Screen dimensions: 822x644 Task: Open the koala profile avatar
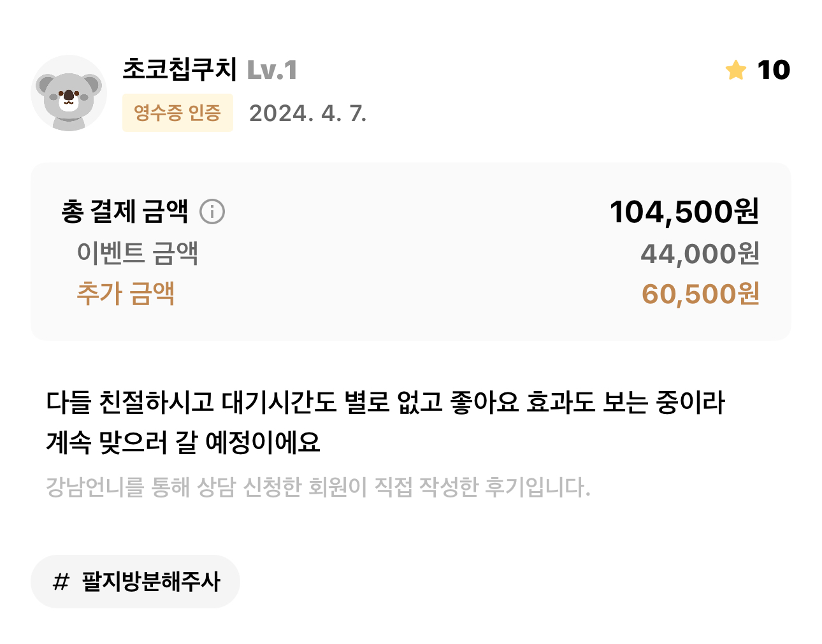point(69,93)
